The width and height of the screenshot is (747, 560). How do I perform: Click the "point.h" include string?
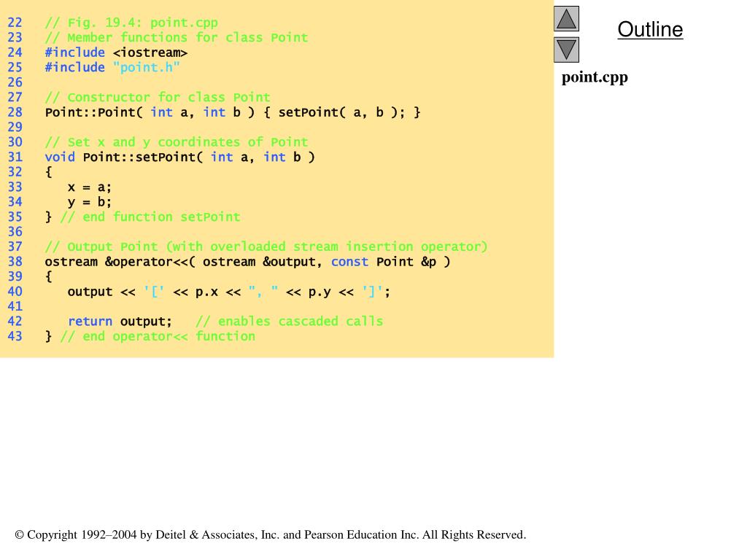(147, 67)
